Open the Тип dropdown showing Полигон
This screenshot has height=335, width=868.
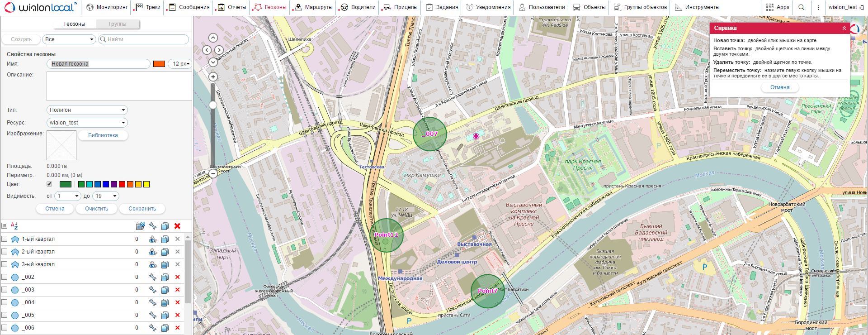87,110
